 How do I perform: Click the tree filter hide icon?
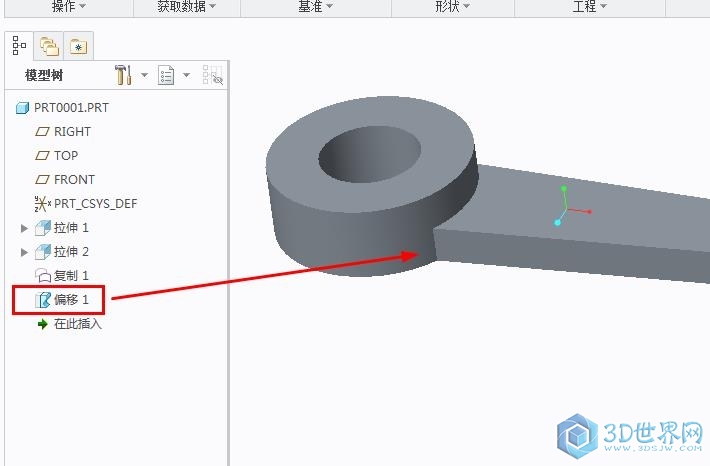tap(213, 75)
